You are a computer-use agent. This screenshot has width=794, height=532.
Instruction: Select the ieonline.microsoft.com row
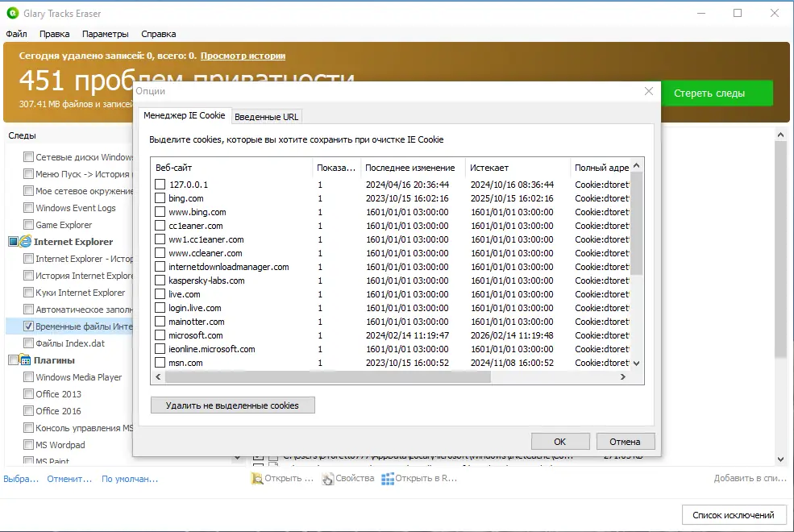tap(390, 349)
